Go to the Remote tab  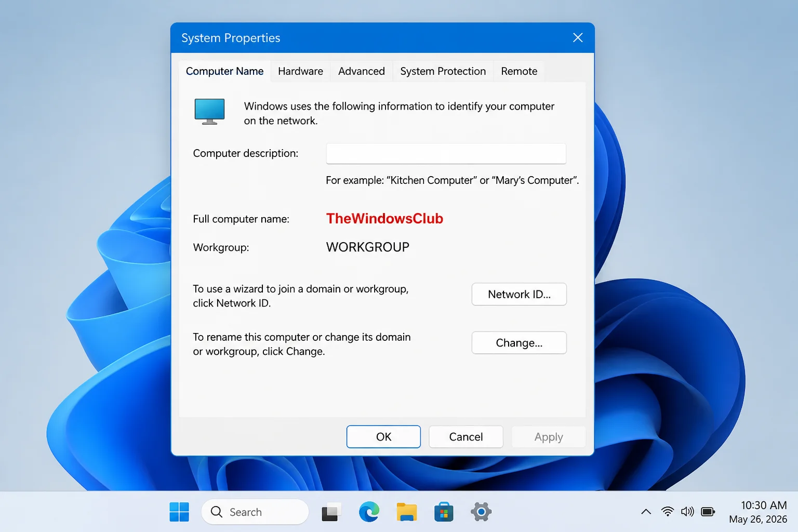[x=519, y=71]
